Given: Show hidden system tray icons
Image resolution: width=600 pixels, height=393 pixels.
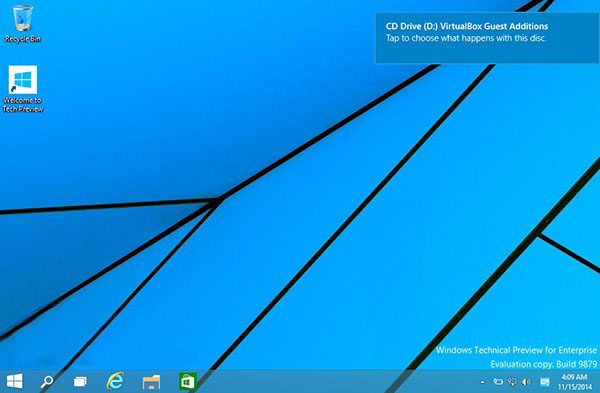Looking at the screenshot, I should [483, 382].
